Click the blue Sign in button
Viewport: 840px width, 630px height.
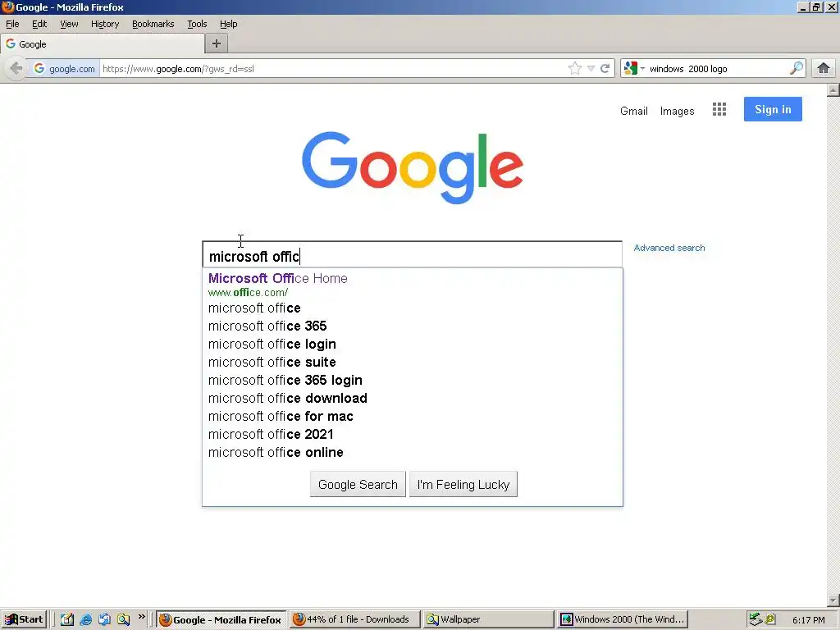click(773, 109)
